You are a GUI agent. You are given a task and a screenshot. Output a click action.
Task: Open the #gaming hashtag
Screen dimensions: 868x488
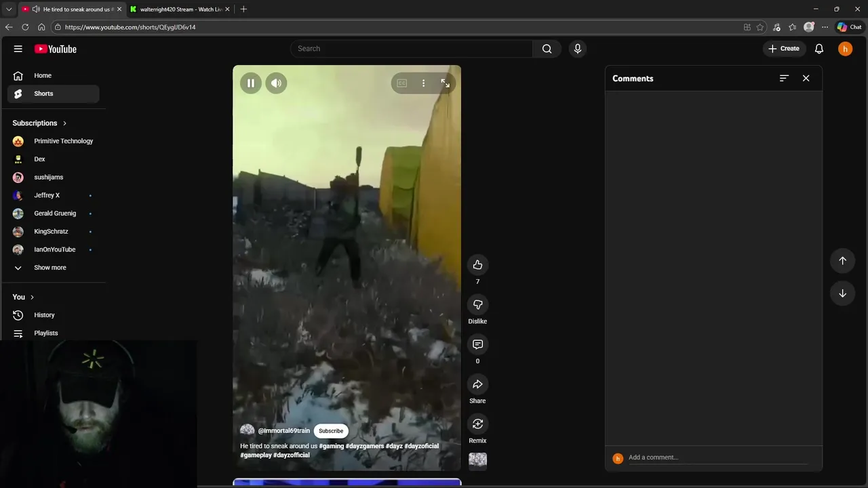click(x=332, y=446)
